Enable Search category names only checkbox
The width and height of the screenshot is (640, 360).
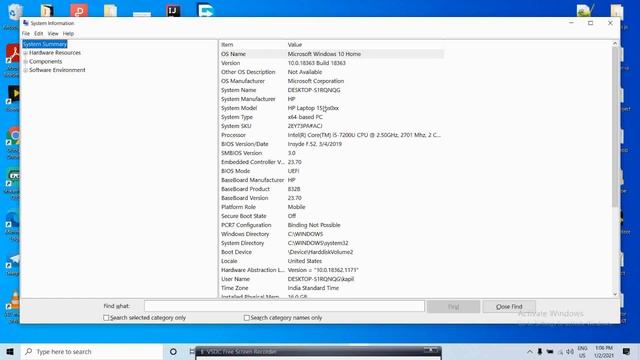click(x=247, y=318)
